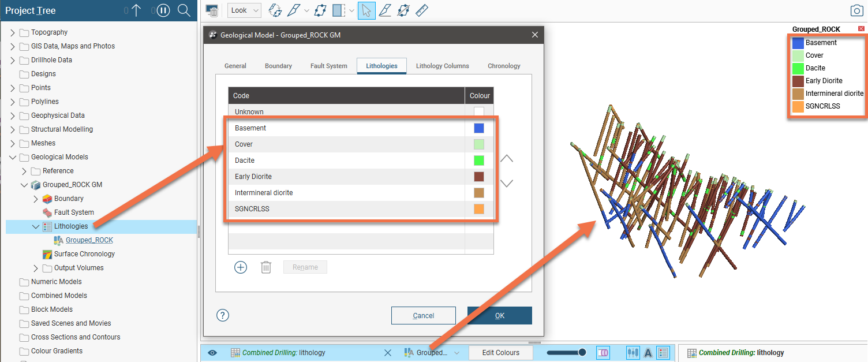Screen dimensions: 868x362
Task: Click the crossed-out plane tool icon
Action: tap(403, 10)
